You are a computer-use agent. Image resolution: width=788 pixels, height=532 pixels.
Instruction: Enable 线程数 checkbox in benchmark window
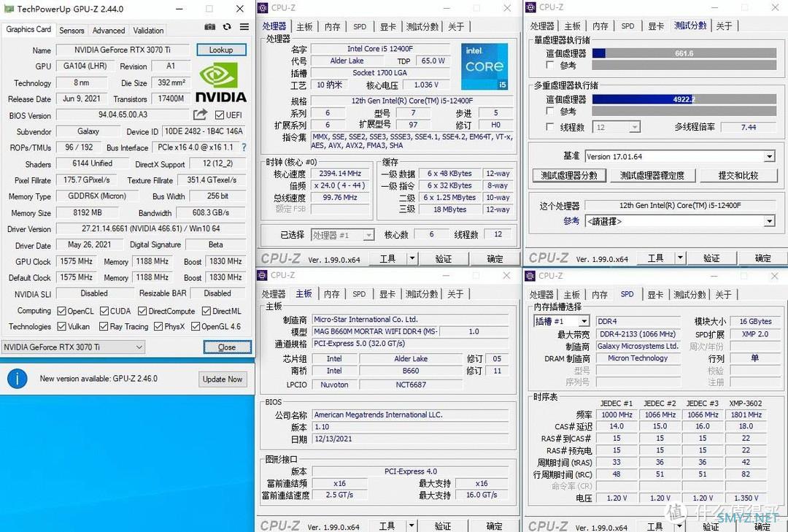[550, 127]
